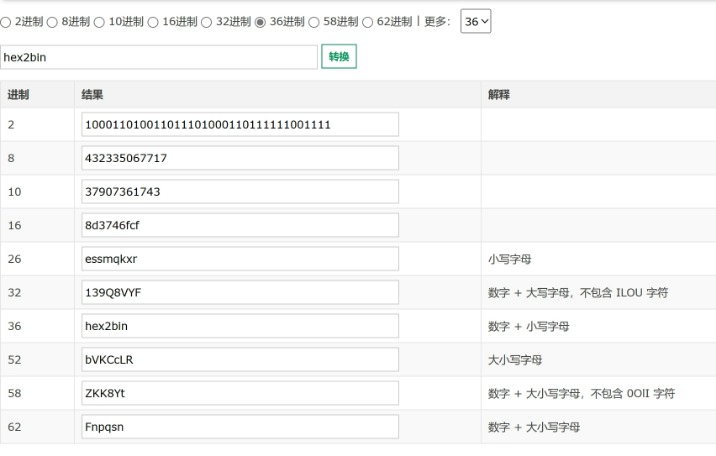This screenshot has width=716, height=456.
Task: Choose the 10进制 radio button
Action: point(100,21)
